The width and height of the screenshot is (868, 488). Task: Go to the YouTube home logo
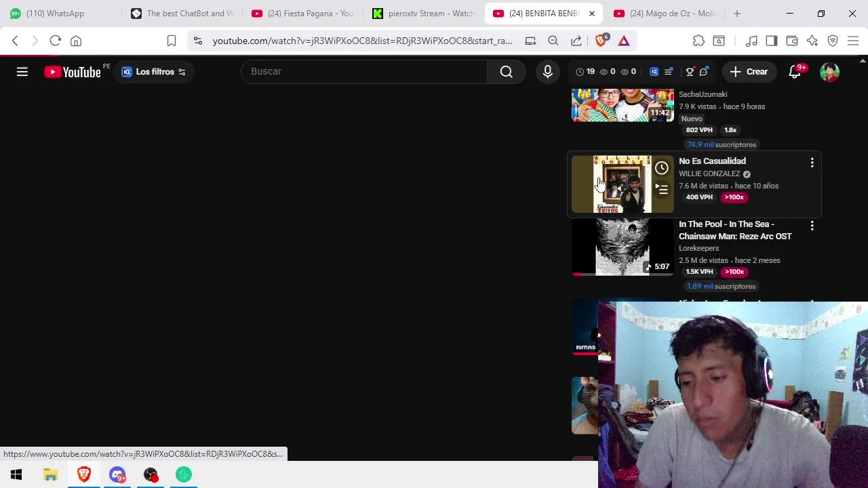pos(73,71)
